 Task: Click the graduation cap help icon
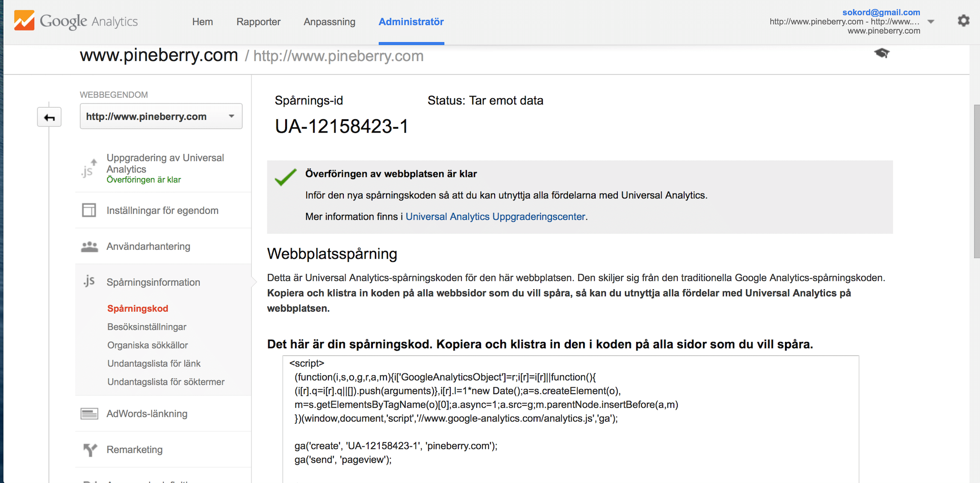[x=882, y=53]
